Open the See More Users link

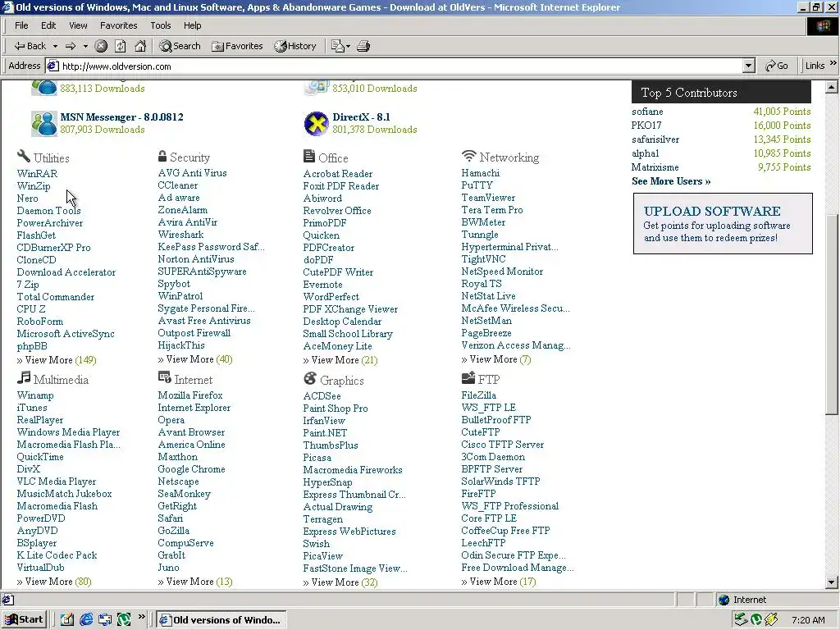[x=671, y=181]
